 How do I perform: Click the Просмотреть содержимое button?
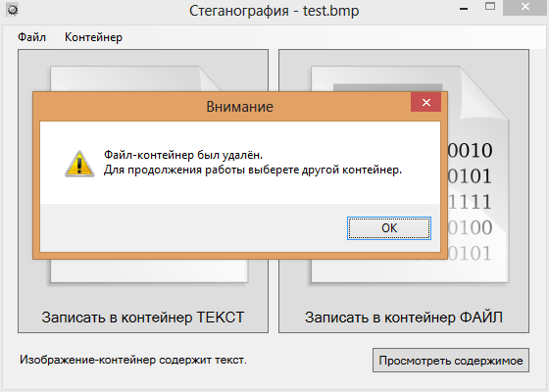coord(451,361)
